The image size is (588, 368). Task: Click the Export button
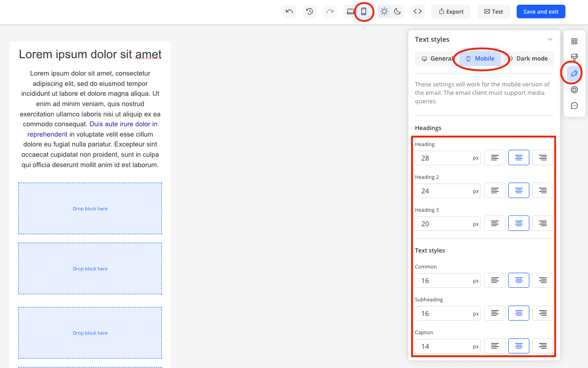[x=451, y=12]
